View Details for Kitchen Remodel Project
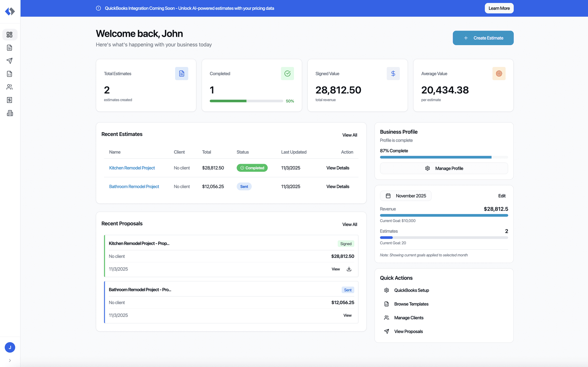Image resolution: width=588 pixels, height=367 pixels. tap(338, 168)
